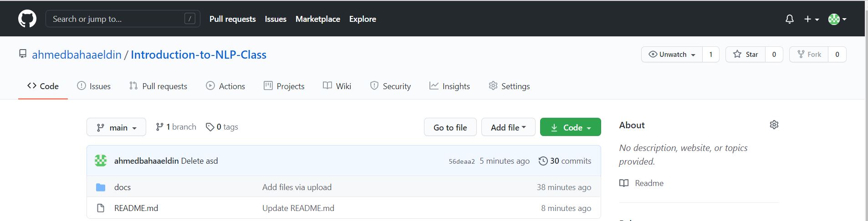The height and width of the screenshot is (221, 868).
Task: Open the Settings tab
Action: (509, 86)
